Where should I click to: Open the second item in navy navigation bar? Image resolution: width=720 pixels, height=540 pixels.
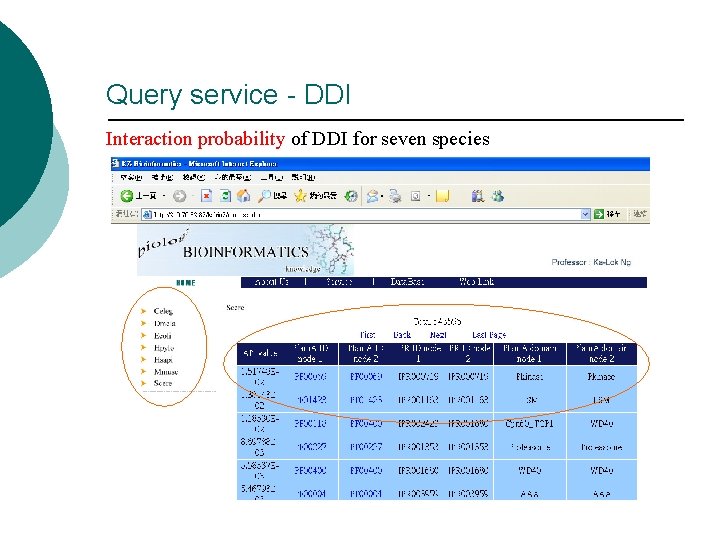[339, 282]
